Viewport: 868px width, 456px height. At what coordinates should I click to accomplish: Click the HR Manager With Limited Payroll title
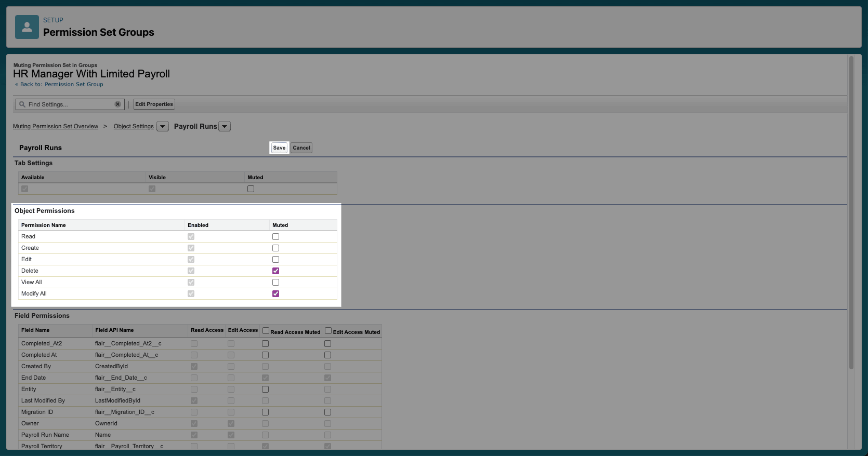point(91,74)
